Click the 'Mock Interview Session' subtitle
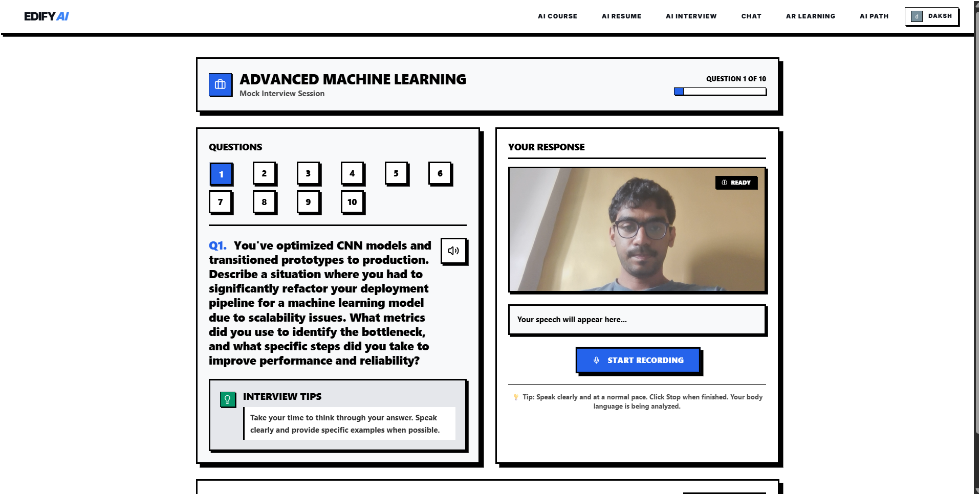 (x=282, y=94)
